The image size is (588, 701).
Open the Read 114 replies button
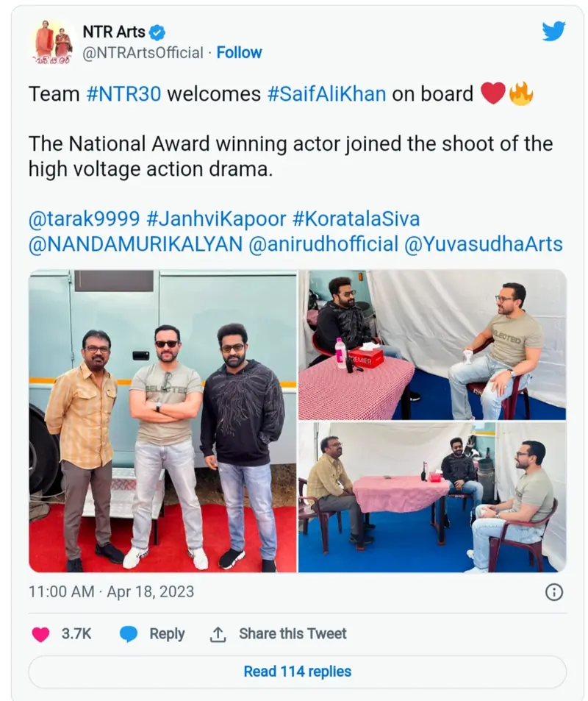(297, 672)
